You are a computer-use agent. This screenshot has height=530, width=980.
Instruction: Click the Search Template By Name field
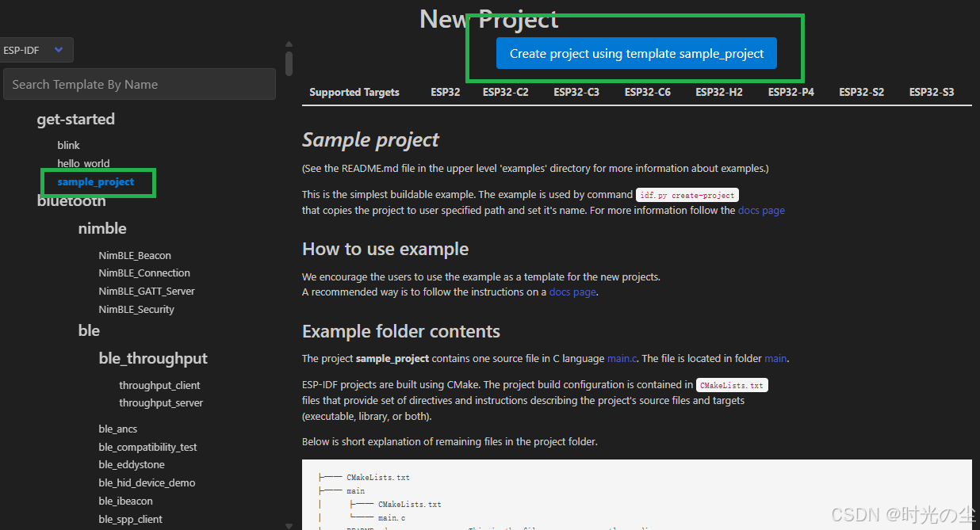tap(140, 84)
